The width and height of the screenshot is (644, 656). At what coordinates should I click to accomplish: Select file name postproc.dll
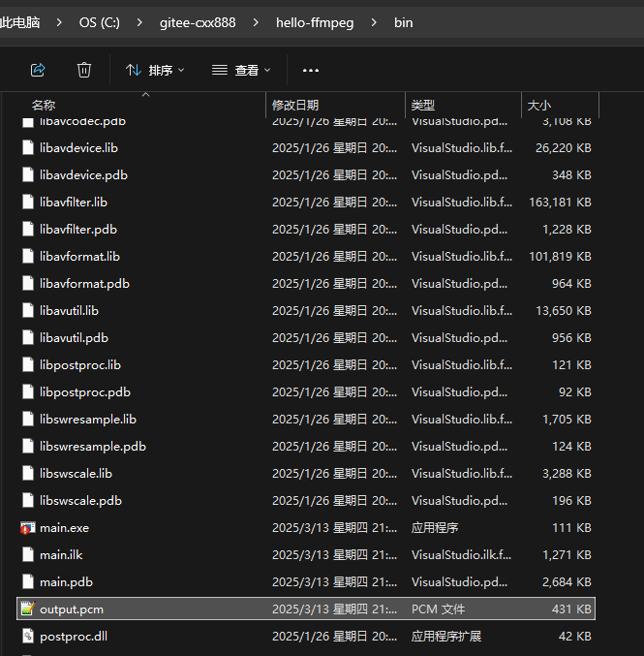(74, 637)
